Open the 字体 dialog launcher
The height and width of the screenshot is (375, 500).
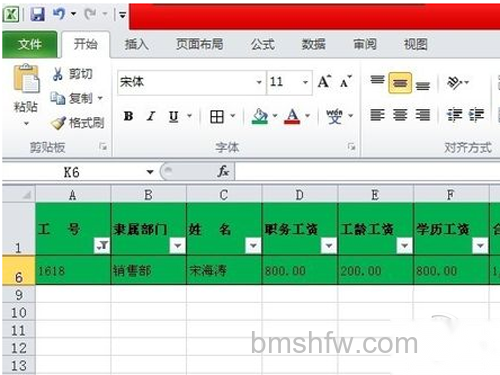pos(351,147)
